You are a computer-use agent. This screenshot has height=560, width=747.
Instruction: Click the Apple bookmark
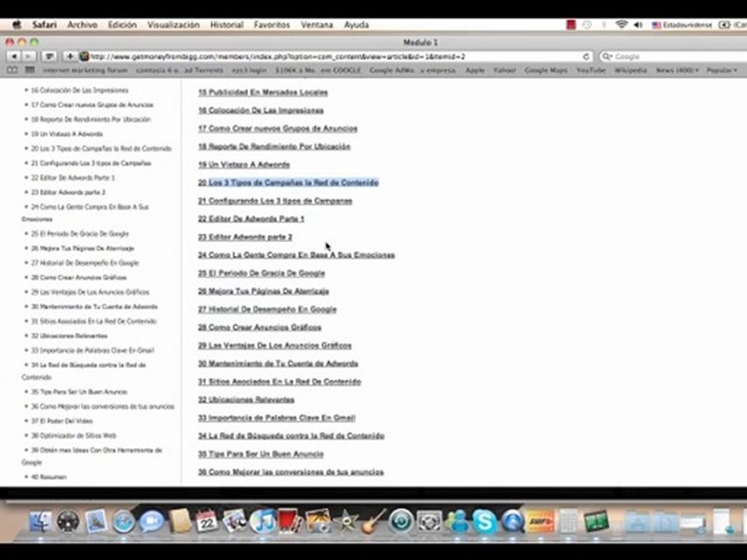click(475, 71)
